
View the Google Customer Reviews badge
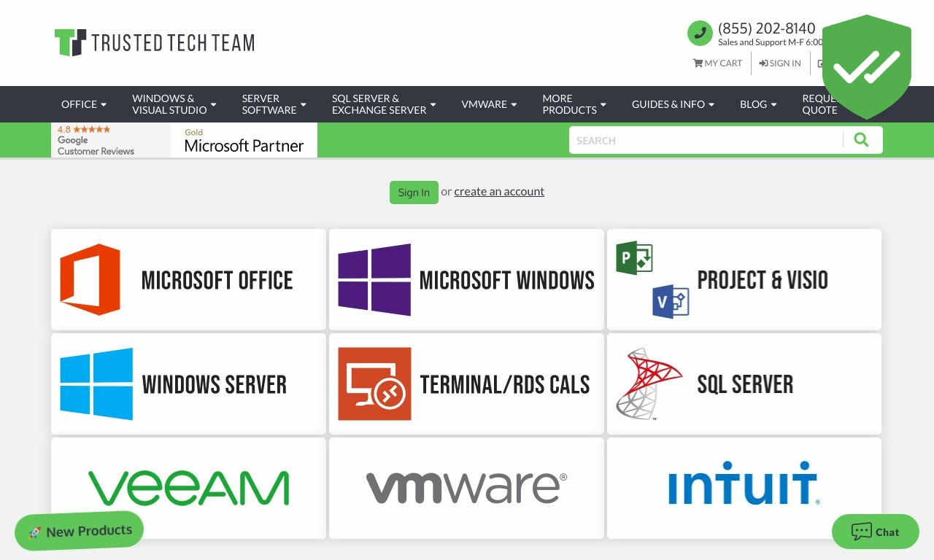111,140
